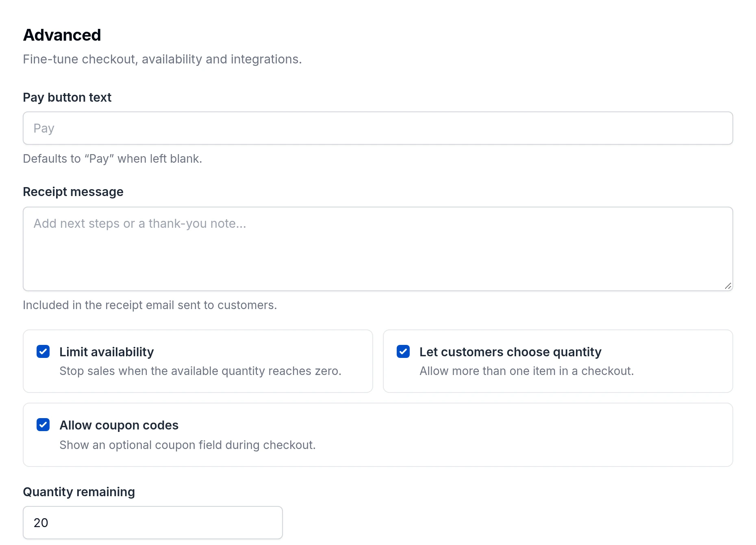
Task: Uncheck the Limit availability checkbox
Action: [x=43, y=351]
